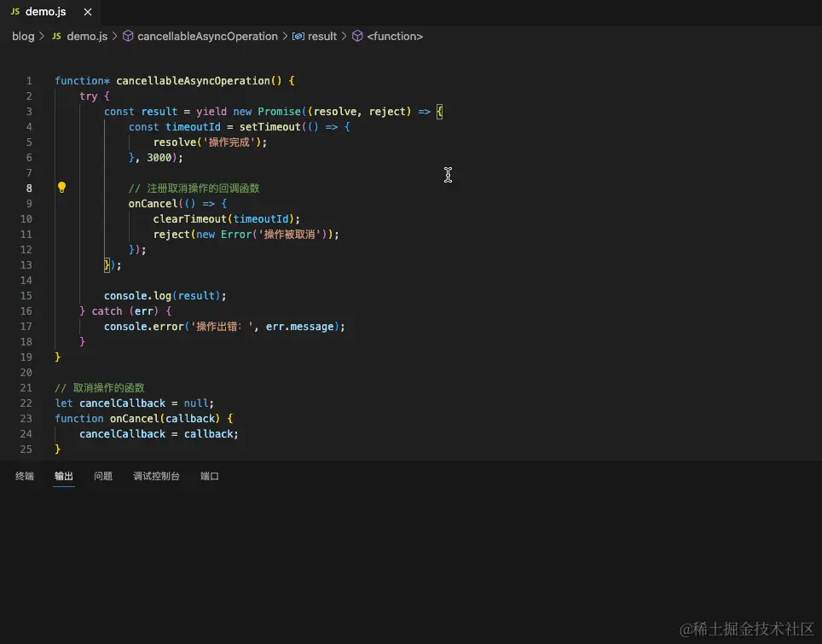Image resolution: width=822 pixels, height=644 pixels.
Task: Open the demo.js breadcrumb item
Action: tap(87, 36)
